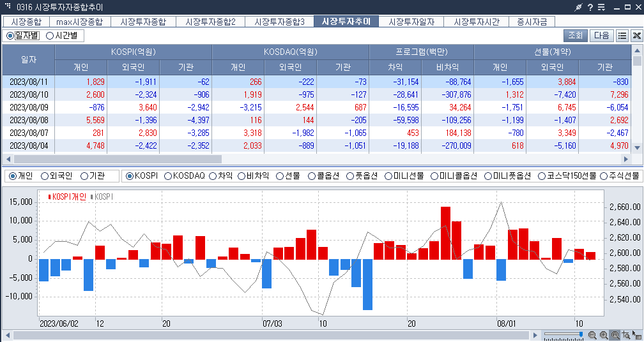Viewport: 644px width, 342px height.
Task: Open the 시장투자시간 tab
Action: (477, 22)
